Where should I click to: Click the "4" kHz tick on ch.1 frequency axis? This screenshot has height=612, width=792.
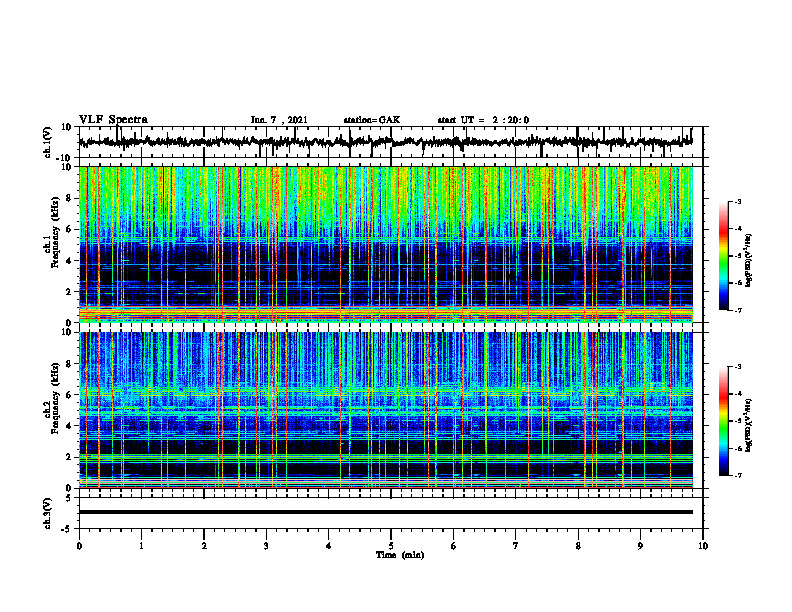click(70, 261)
